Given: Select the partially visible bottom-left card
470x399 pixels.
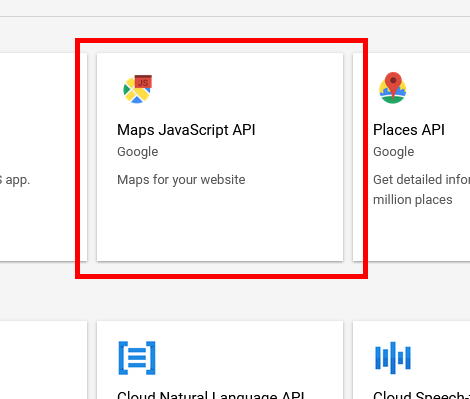Looking at the screenshot, I should [43, 360].
